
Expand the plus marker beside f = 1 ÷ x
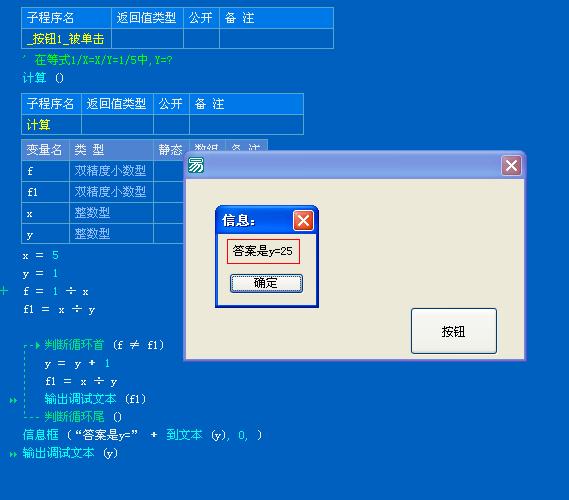tap(4, 291)
